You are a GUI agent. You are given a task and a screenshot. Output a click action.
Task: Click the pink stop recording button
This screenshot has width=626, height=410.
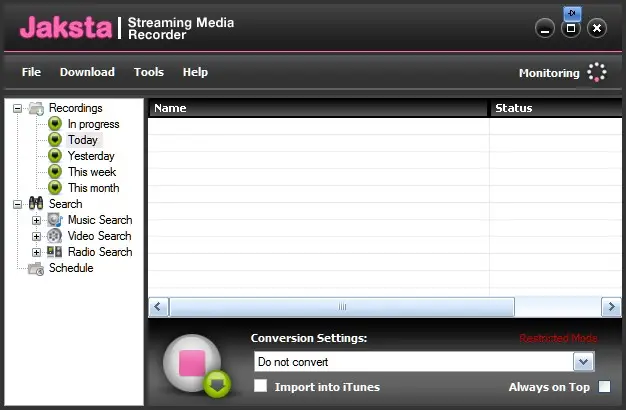coord(192,363)
